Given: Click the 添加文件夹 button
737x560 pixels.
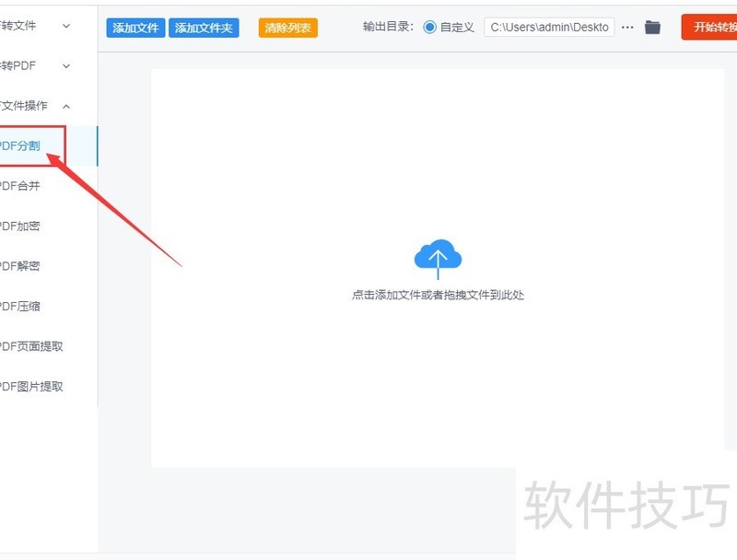Looking at the screenshot, I should pyautogui.click(x=205, y=27).
